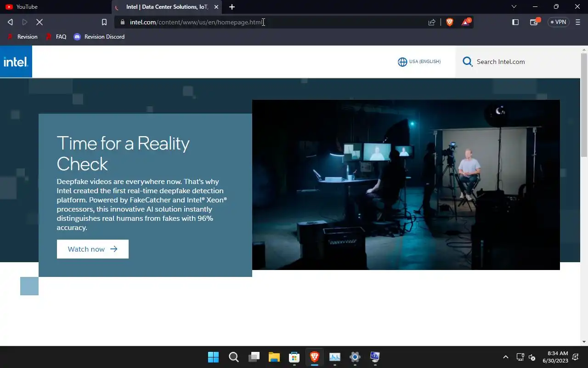
Task: Switch to the YouTube tab
Action: (56, 7)
